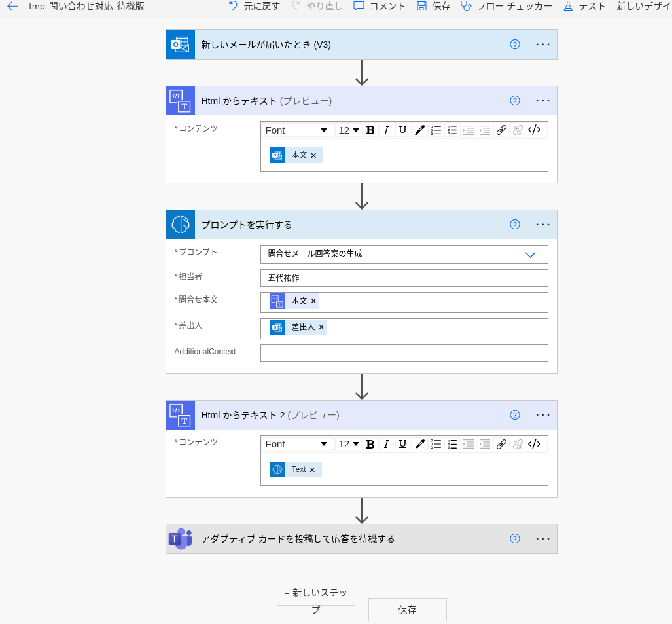Collapse the Html からテキスト (プレビュー) step header

[x=362, y=101]
